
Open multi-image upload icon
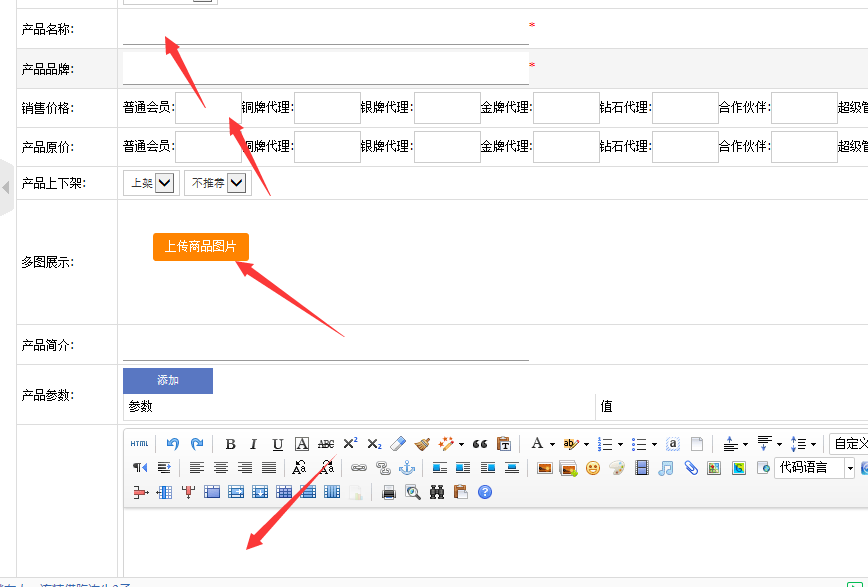pos(569,468)
